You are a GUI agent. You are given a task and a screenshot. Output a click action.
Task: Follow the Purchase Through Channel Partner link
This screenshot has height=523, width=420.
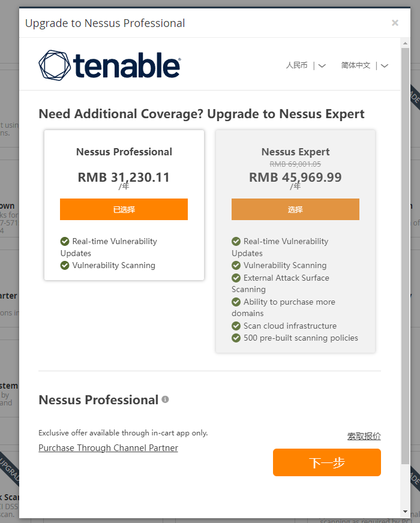tap(108, 448)
